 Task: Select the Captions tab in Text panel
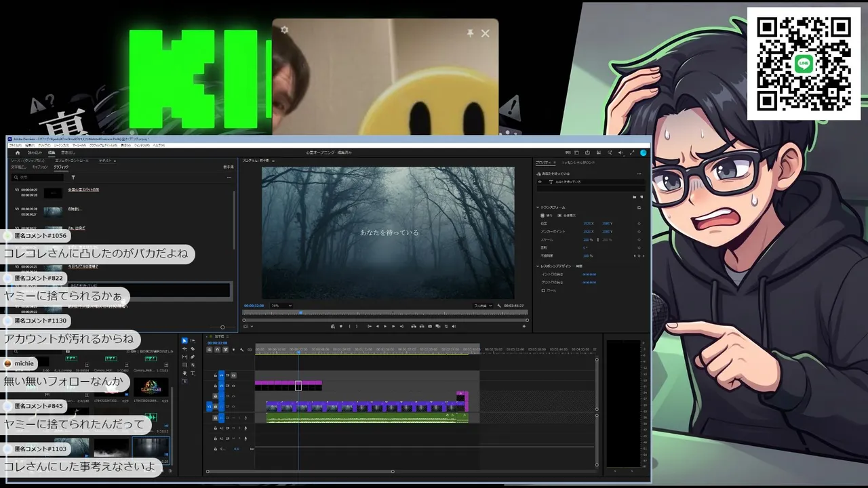click(x=40, y=167)
